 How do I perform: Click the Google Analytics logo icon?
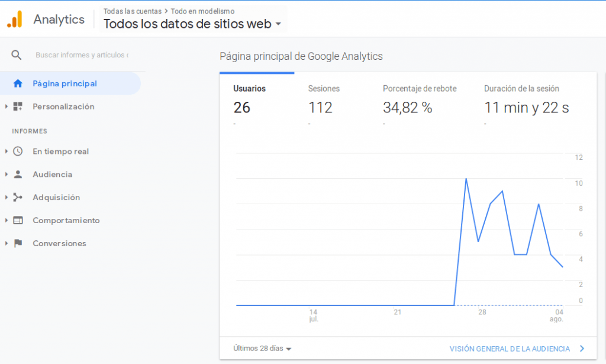coord(15,19)
